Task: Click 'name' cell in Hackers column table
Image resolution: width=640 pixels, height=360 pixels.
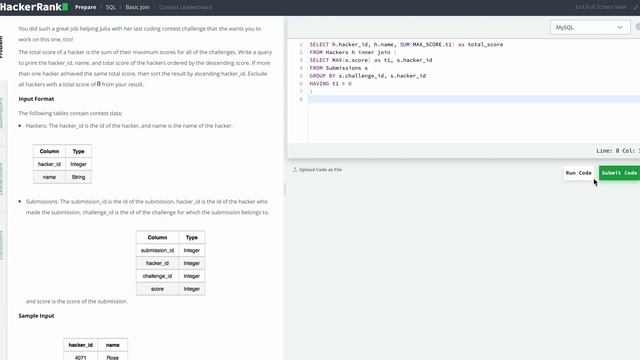Action: pyautogui.click(x=49, y=177)
